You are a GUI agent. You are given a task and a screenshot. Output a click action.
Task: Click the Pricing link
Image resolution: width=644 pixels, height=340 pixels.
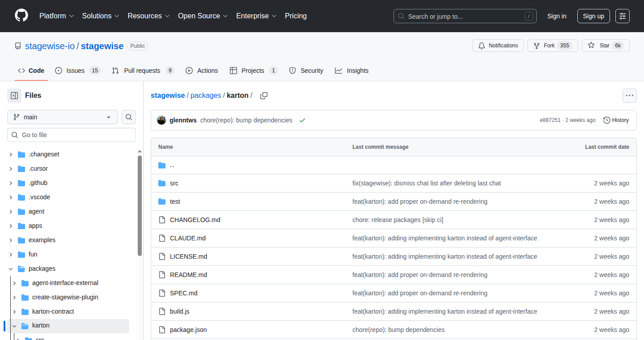click(296, 16)
